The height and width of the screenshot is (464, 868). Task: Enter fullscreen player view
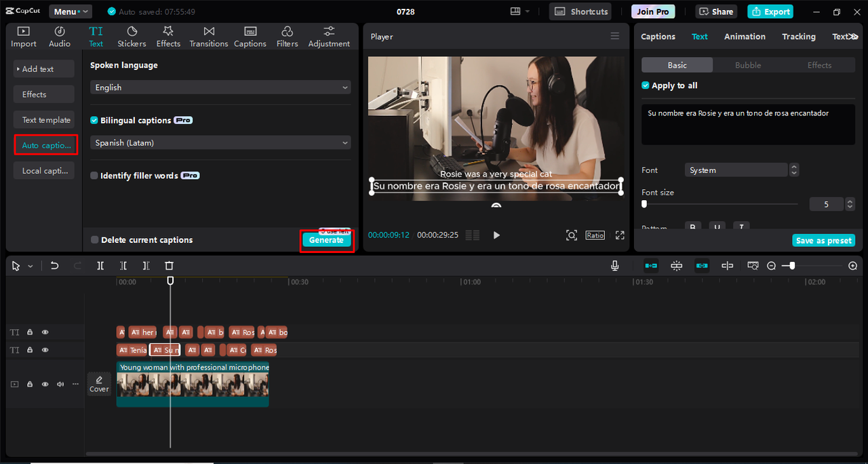620,235
